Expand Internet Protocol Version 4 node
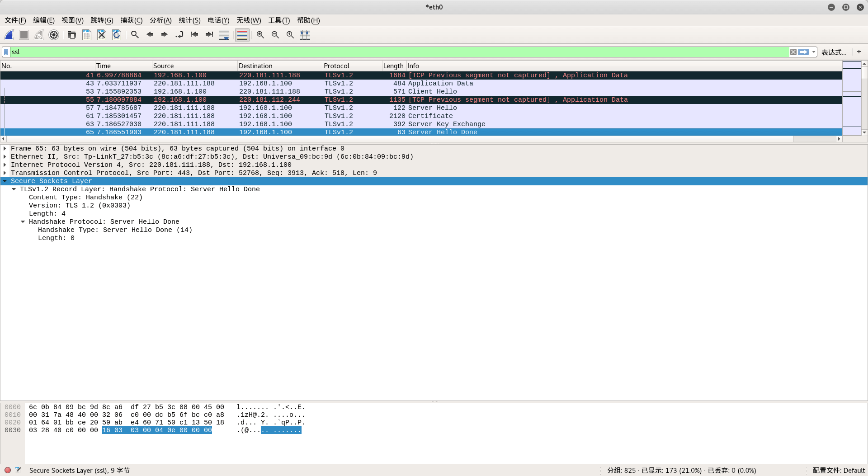 coord(5,165)
